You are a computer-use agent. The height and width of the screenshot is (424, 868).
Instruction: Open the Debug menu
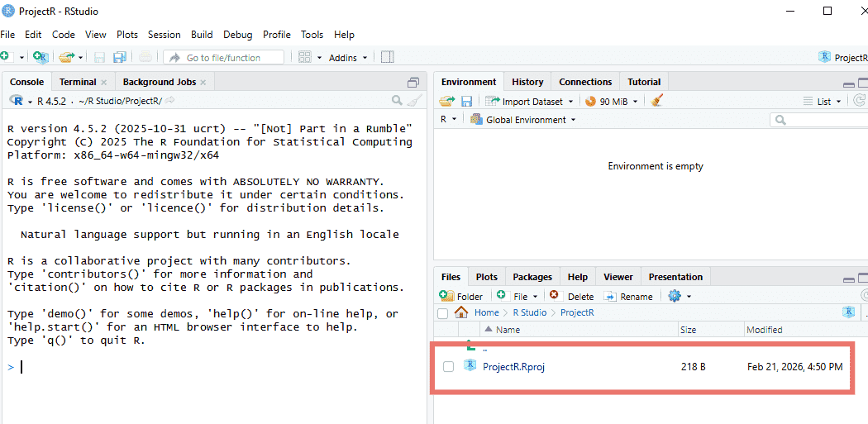(x=238, y=35)
